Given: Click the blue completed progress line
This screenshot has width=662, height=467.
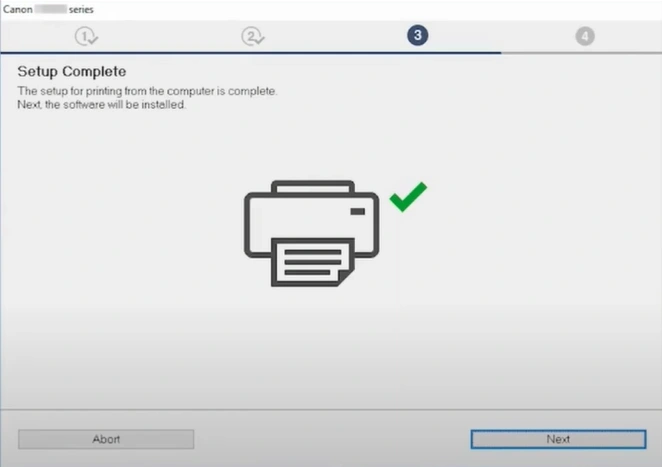Looking at the screenshot, I should pyautogui.click(x=250, y=52).
